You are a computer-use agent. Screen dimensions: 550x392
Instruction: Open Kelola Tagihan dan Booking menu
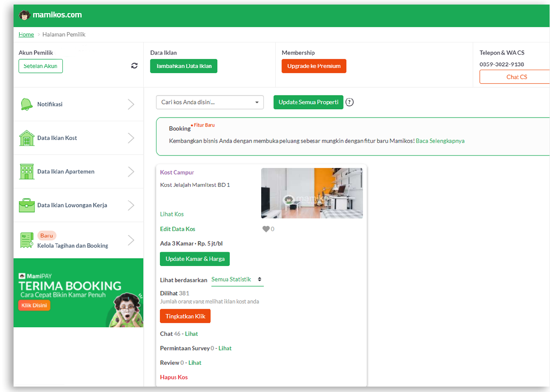(x=73, y=246)
